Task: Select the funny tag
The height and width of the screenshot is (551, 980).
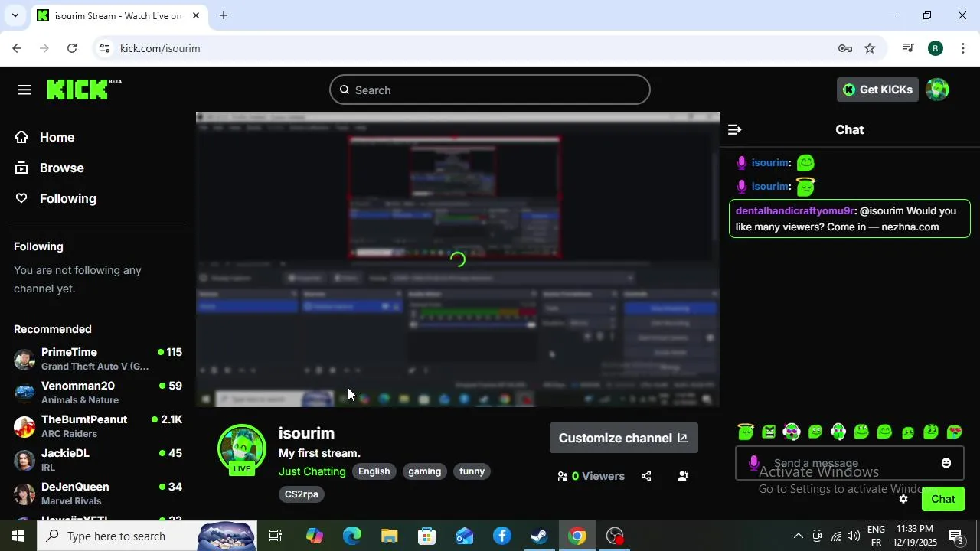Action: point(472,471)
